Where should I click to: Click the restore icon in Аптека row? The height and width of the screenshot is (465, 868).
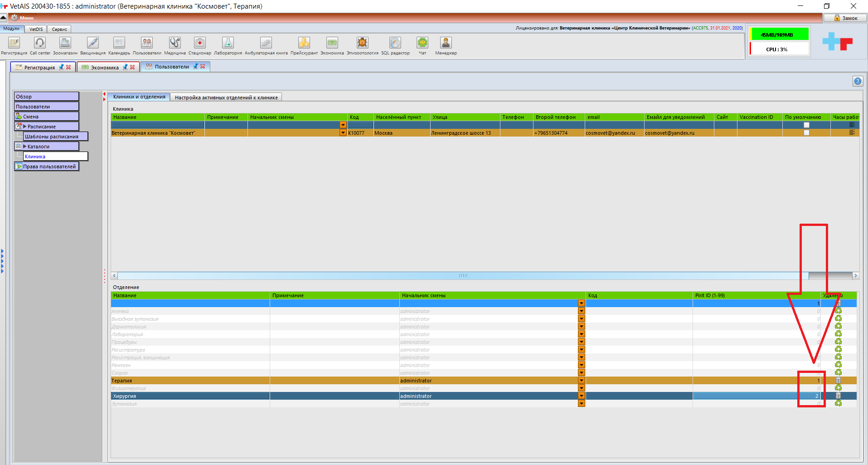(838, 311)
